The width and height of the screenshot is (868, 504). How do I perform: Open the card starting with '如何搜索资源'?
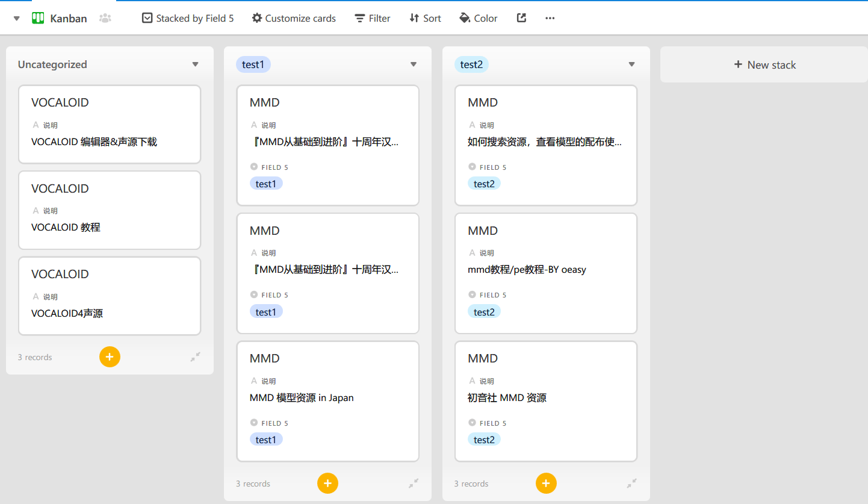tap(546, 146)
